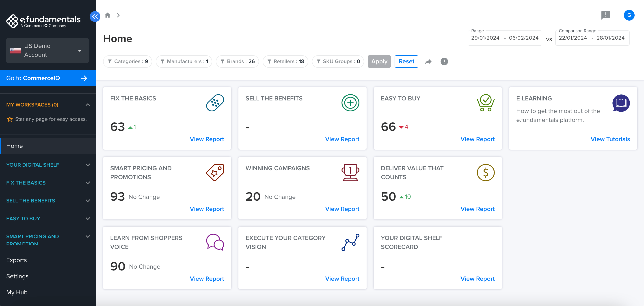Click Winning Campaigns trophy icon
644x306 pixels.
350,172
